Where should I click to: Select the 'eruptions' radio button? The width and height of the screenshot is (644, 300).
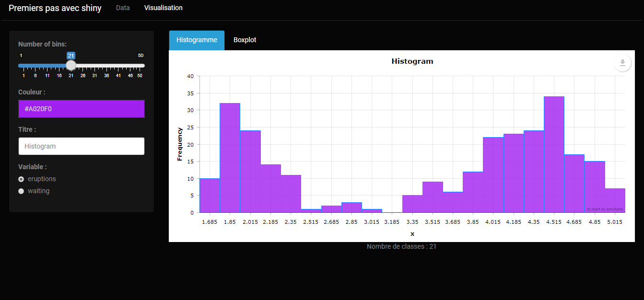21,179
